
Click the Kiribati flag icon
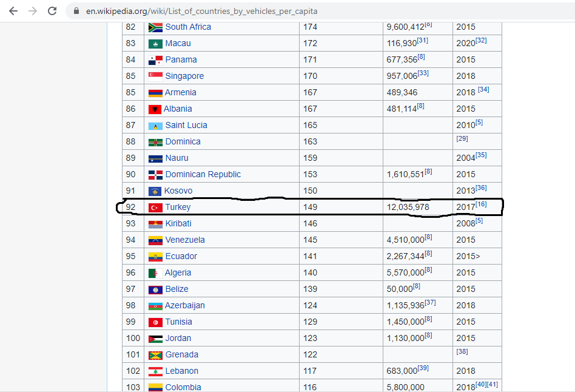coord(155,225)
